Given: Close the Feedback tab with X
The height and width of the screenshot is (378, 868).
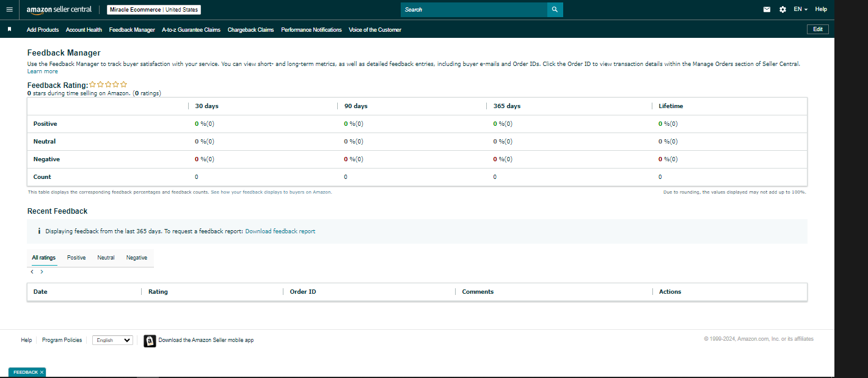Looking at the screenshot, I should click(x=42, y=372).
